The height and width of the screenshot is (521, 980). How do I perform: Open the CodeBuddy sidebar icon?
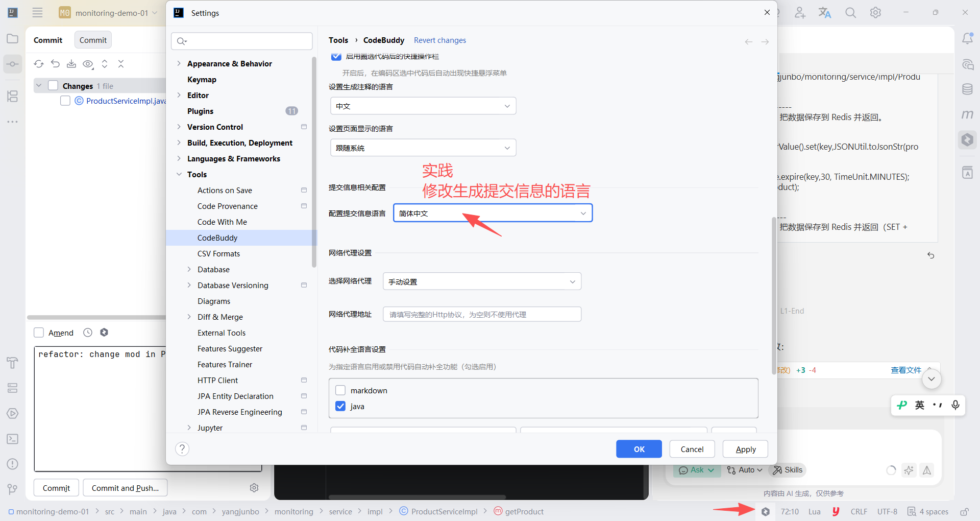click(x=967, y=139)
